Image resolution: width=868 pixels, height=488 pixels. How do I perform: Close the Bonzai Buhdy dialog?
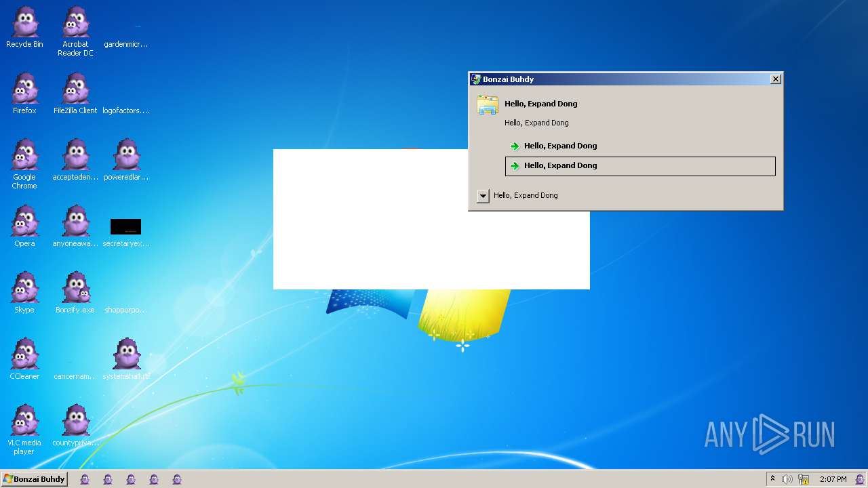pyautogui.click(x=776, y=79)
